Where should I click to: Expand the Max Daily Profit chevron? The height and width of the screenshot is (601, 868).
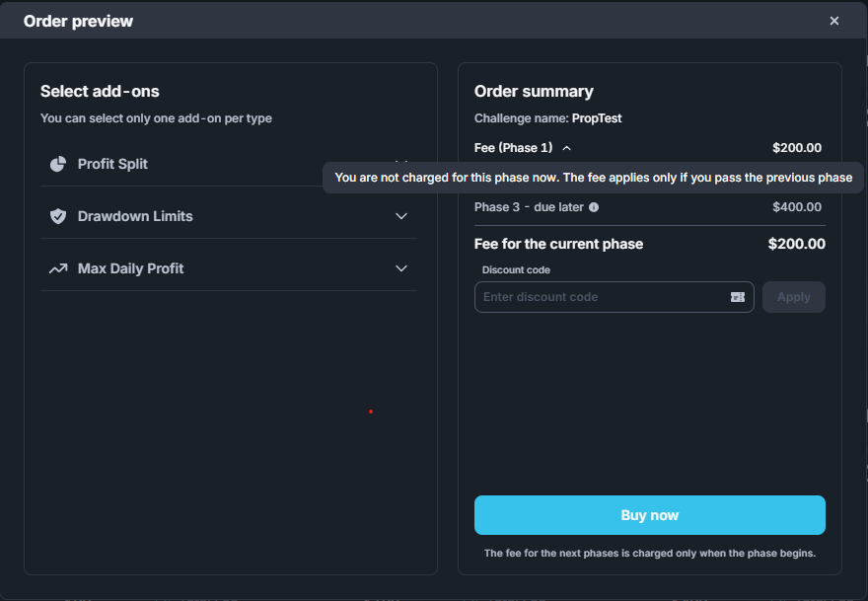401,268
